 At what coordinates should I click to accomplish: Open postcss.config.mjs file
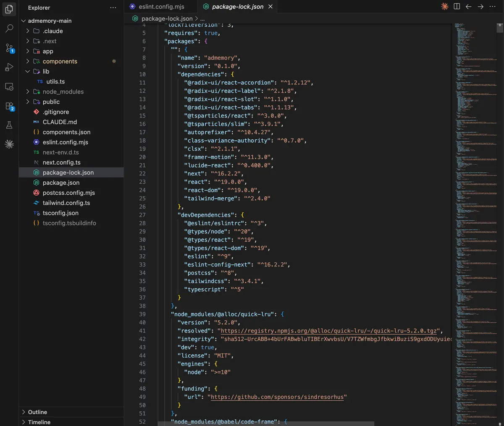tap(71, 192)
